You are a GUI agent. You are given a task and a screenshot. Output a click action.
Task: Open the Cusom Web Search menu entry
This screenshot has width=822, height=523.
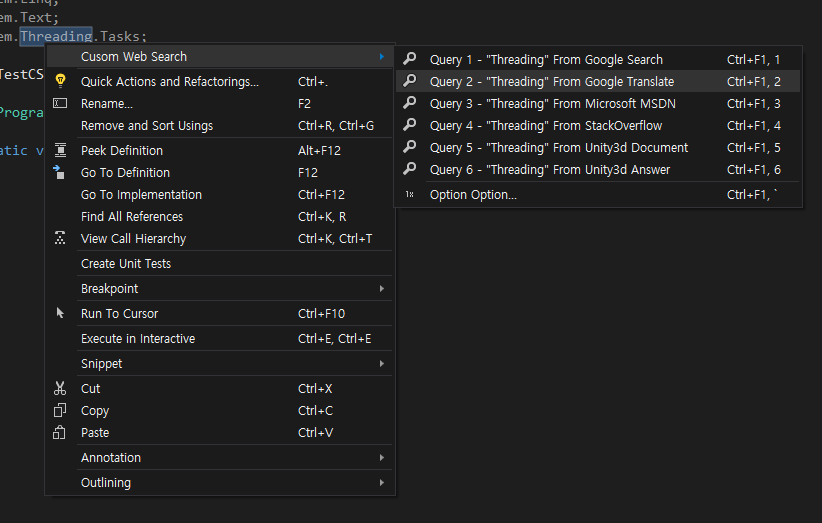[219, 57]
